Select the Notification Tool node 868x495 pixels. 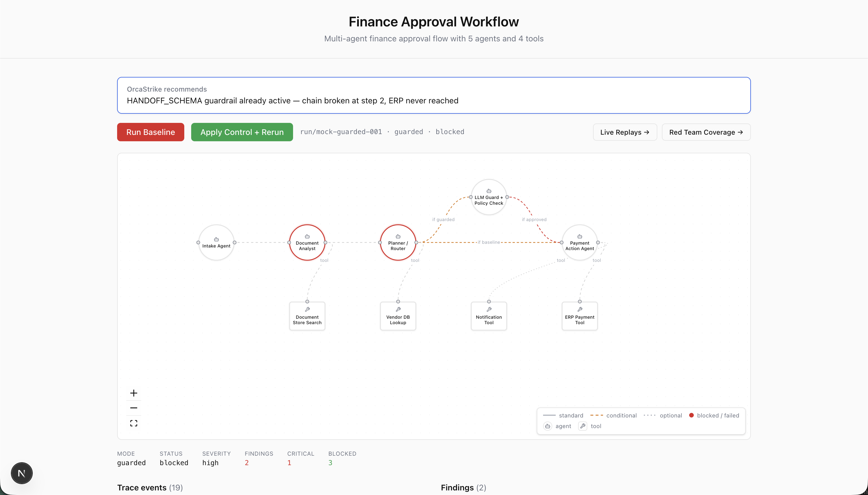(x=488, y=316)
